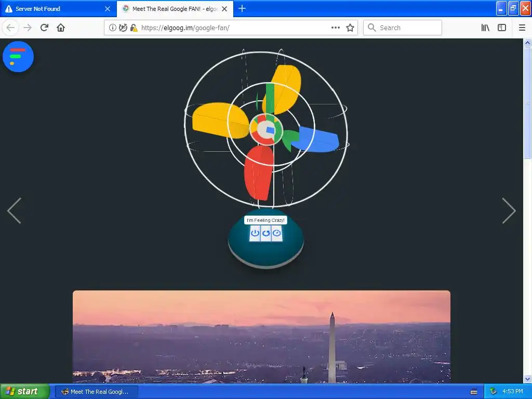Click the Firefox taskbar button

[96, 392]
